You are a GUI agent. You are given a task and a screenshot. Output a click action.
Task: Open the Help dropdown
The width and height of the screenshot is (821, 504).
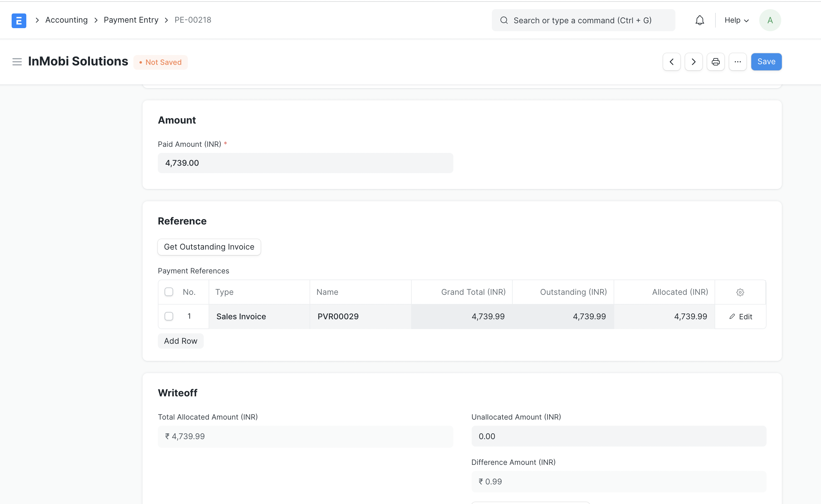point(735,20)
